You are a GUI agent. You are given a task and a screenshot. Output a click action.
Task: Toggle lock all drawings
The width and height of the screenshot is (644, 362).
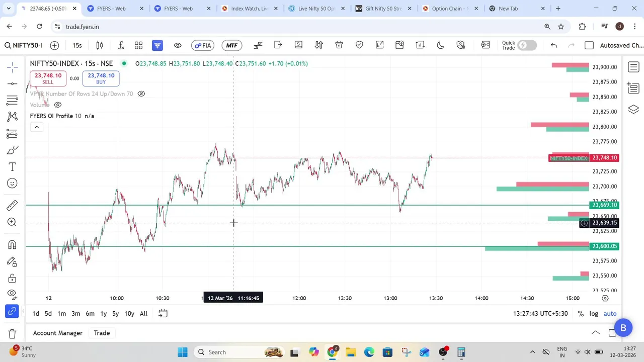(x=13, y=278)
